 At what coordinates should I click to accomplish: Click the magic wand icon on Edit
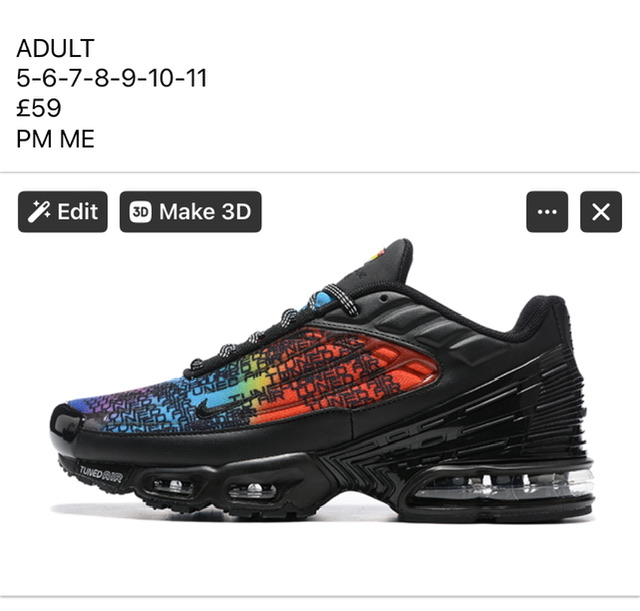pos(39,211)
